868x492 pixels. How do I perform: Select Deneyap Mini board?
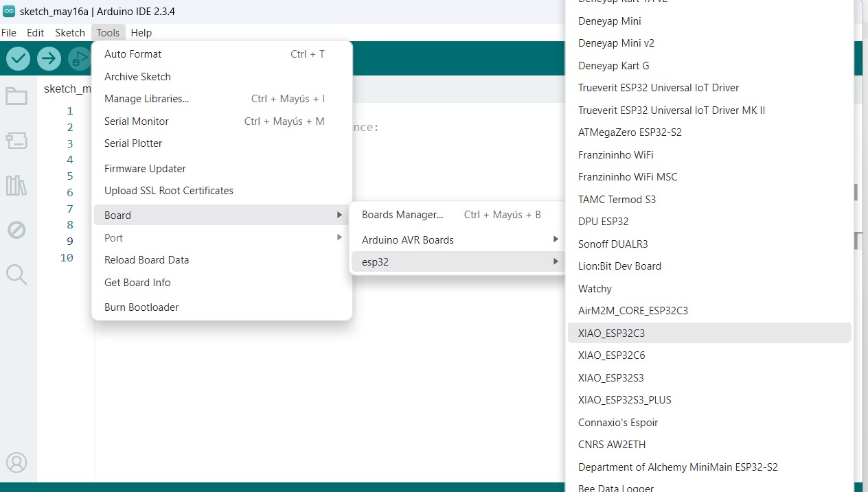click(709, 21)
